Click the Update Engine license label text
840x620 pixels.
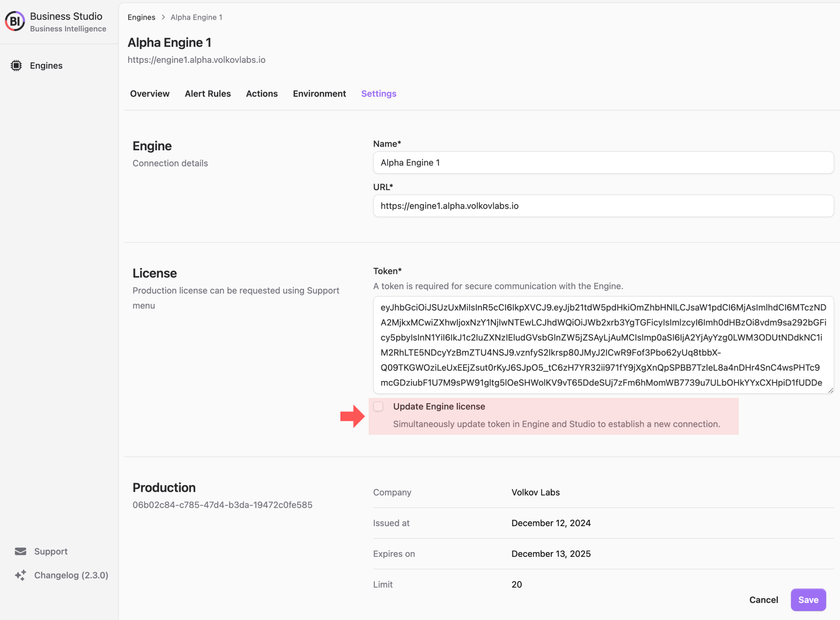coord(439,407)
